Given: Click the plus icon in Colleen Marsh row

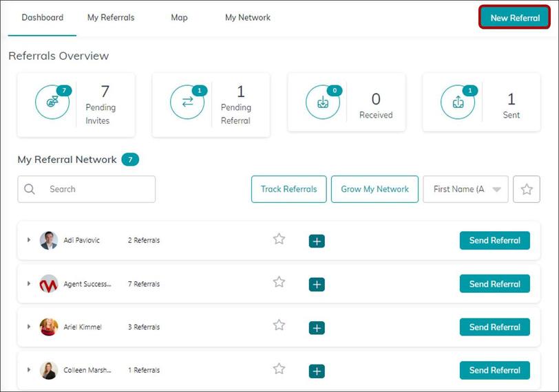Looking at the screenshot, I should [x=317, y=371].
